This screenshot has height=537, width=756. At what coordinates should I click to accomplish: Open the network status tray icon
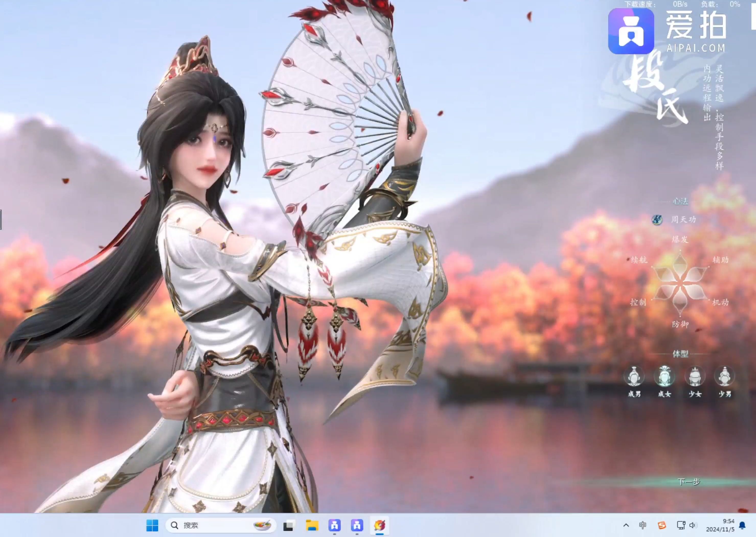tap(681, 525)
